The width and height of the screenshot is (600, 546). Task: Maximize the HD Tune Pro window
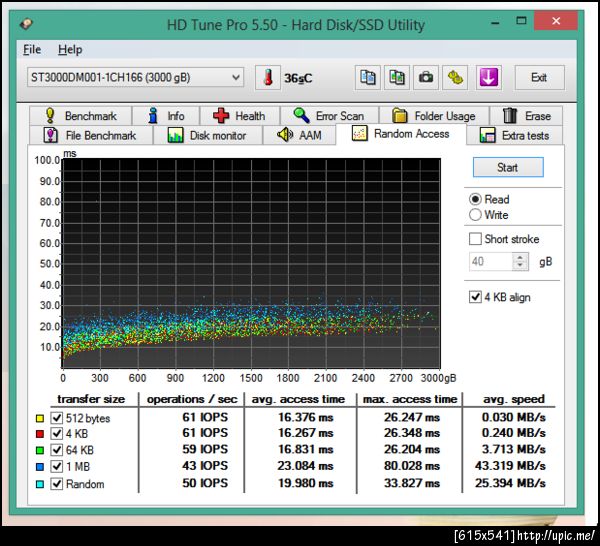tap(521, 21)
